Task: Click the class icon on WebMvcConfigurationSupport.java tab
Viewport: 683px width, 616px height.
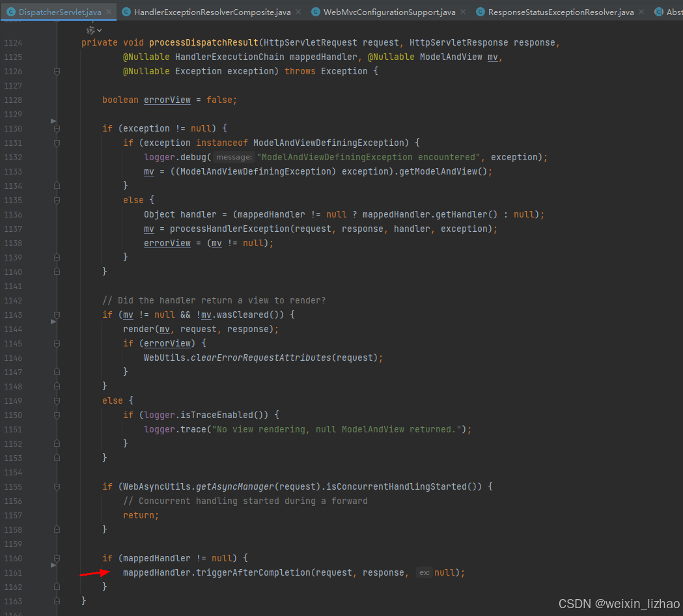Action: point(316,12)
